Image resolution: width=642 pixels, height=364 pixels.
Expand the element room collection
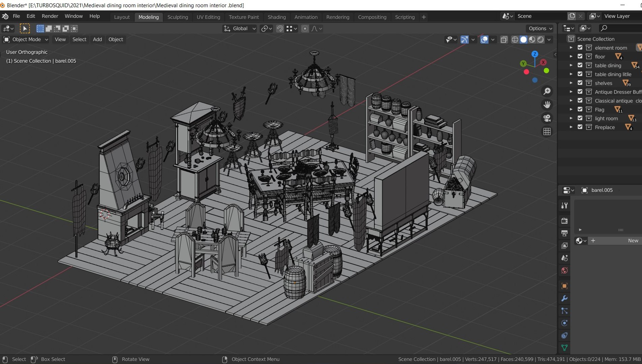(571, 48)
